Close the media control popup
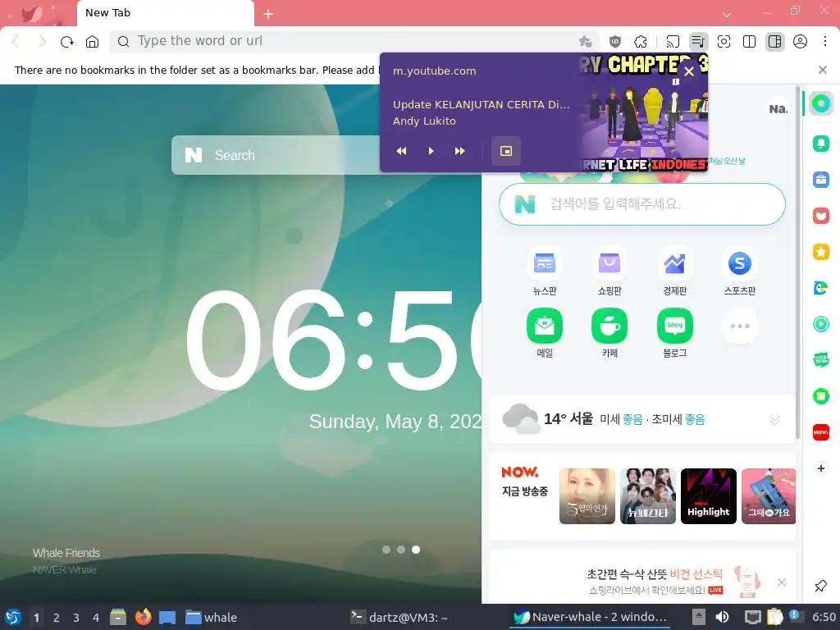The width and height of the screenshot is (840, 630). click(689, 71)
